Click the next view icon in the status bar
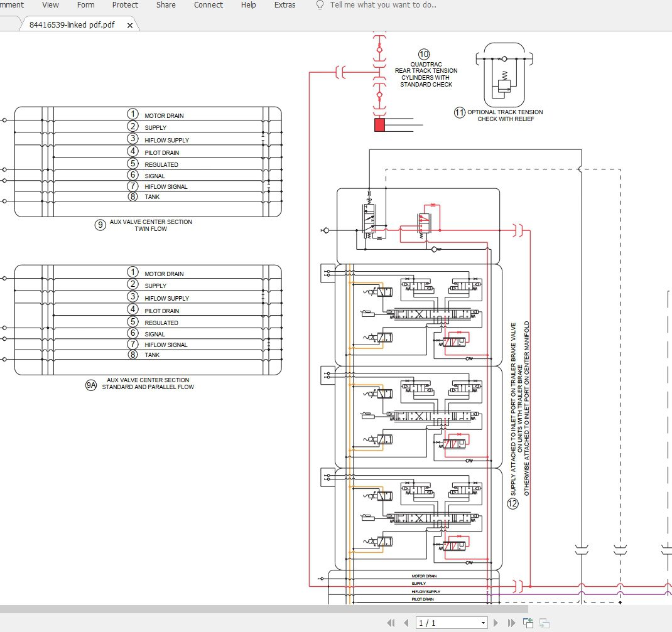Image resolution: width=672 pixels, height=632 pixels. [545, 623]
